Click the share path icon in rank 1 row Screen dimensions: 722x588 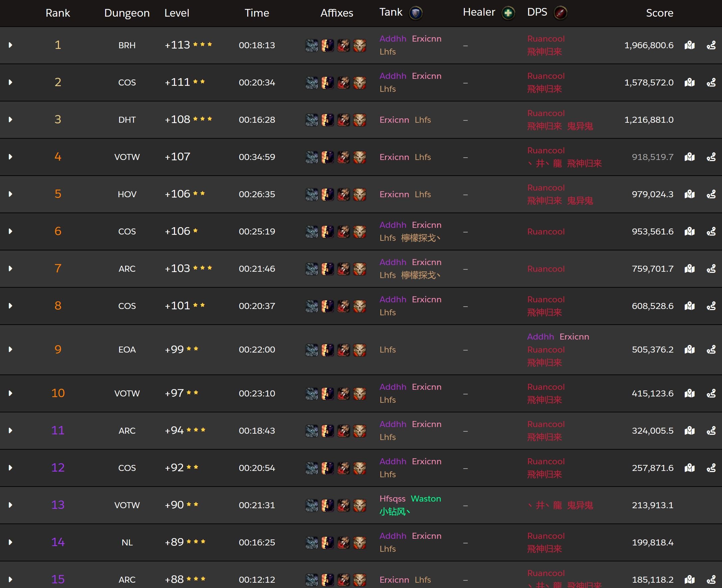point(711,45)
